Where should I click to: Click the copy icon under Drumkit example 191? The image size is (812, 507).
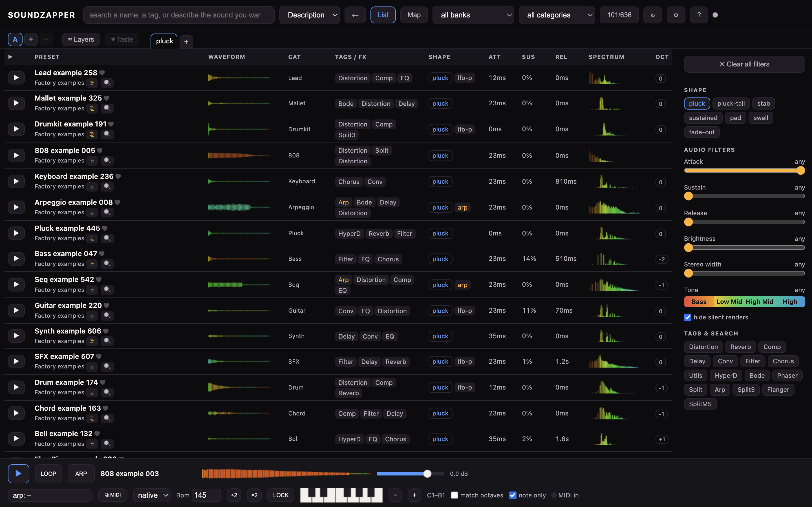pyautogui.click(x=92, y=134)
